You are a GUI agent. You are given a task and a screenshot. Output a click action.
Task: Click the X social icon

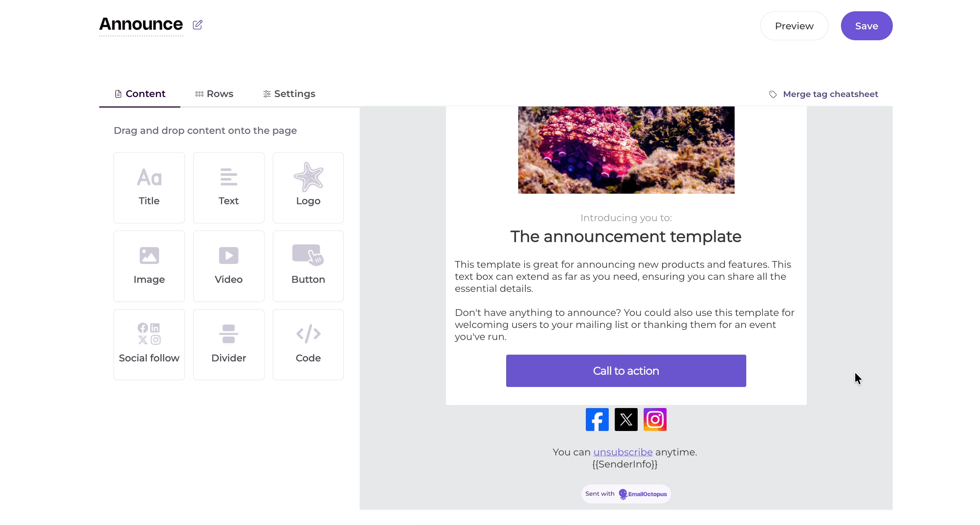pyautogui.click(x=626, y=419)
